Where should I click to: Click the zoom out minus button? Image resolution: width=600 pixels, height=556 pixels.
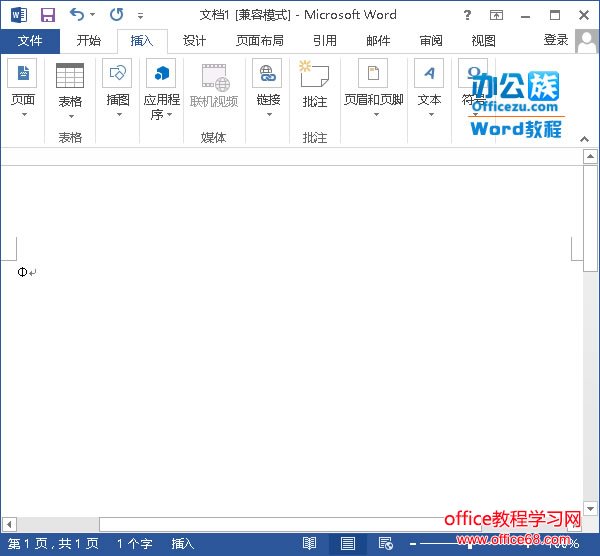click(413, 543)
